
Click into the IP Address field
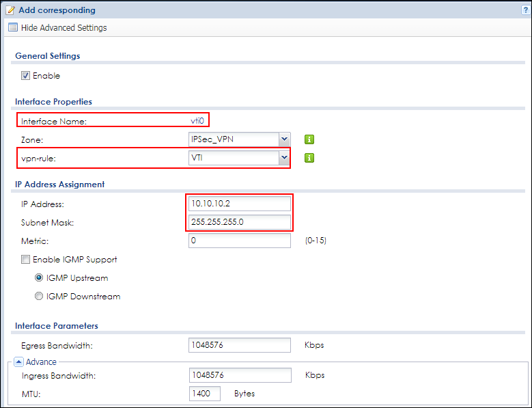pos(239,204)
